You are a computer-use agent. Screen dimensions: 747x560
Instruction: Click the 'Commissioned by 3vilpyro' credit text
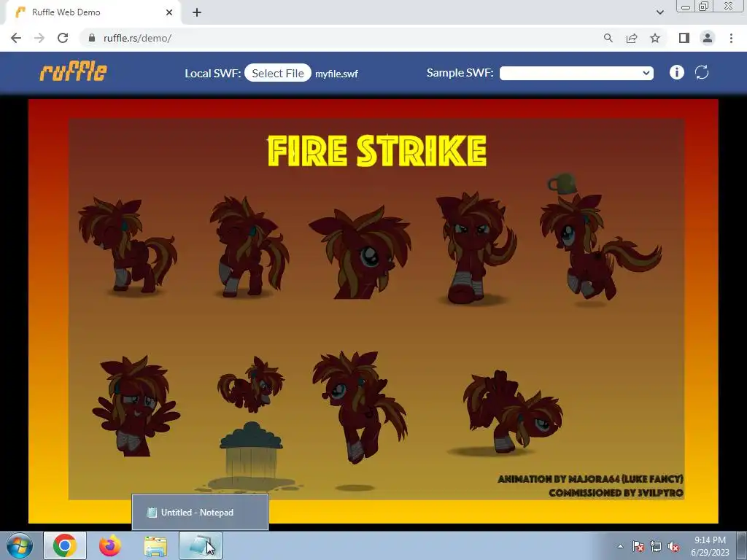(616, 493)
